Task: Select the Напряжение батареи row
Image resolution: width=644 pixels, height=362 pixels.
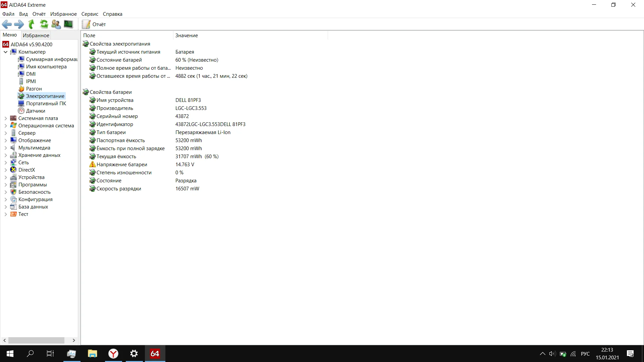Action: click(x=122, y=165)
